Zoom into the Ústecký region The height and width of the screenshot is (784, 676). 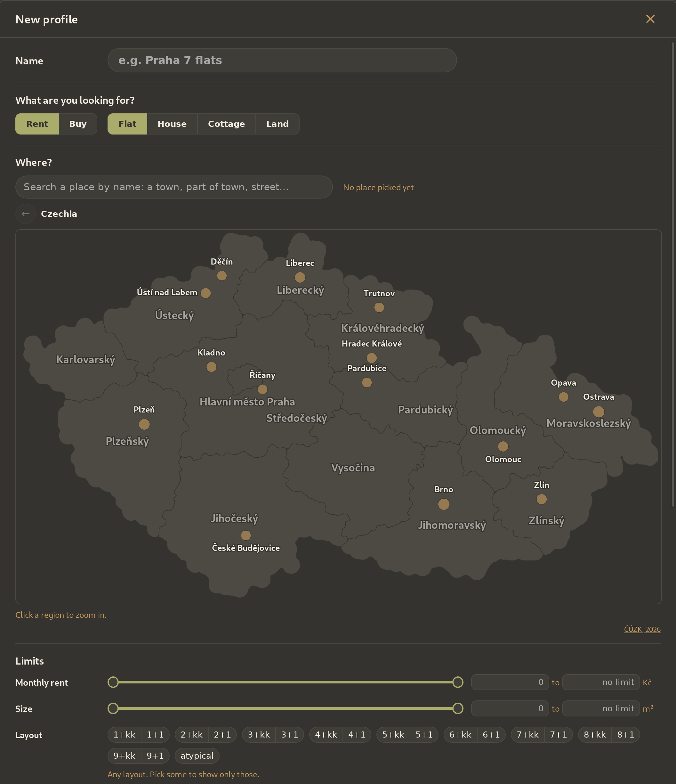pyautogui.click(x=174, y=315)
